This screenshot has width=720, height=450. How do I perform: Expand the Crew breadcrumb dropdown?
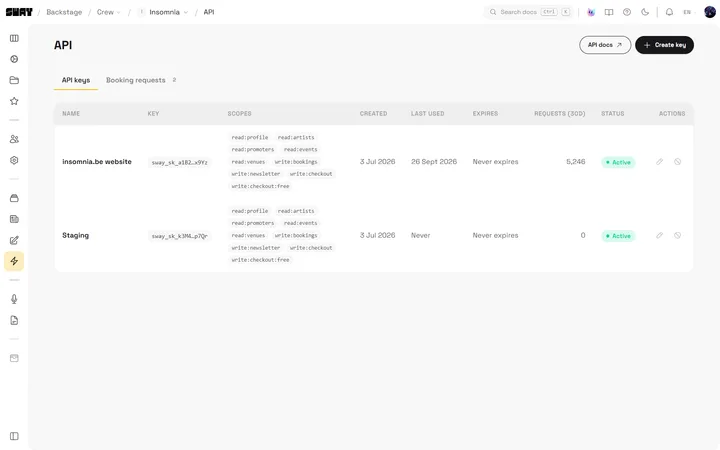coord(108,12)
